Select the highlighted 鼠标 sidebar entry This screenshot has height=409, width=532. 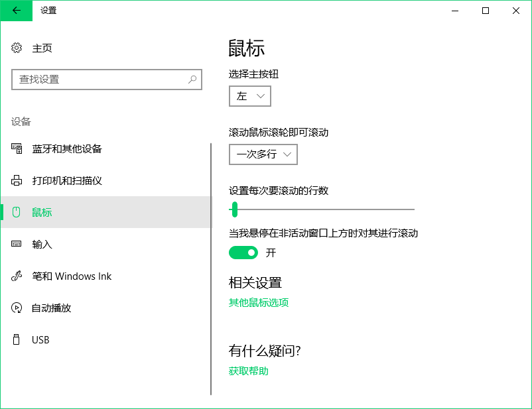point(41,212)
